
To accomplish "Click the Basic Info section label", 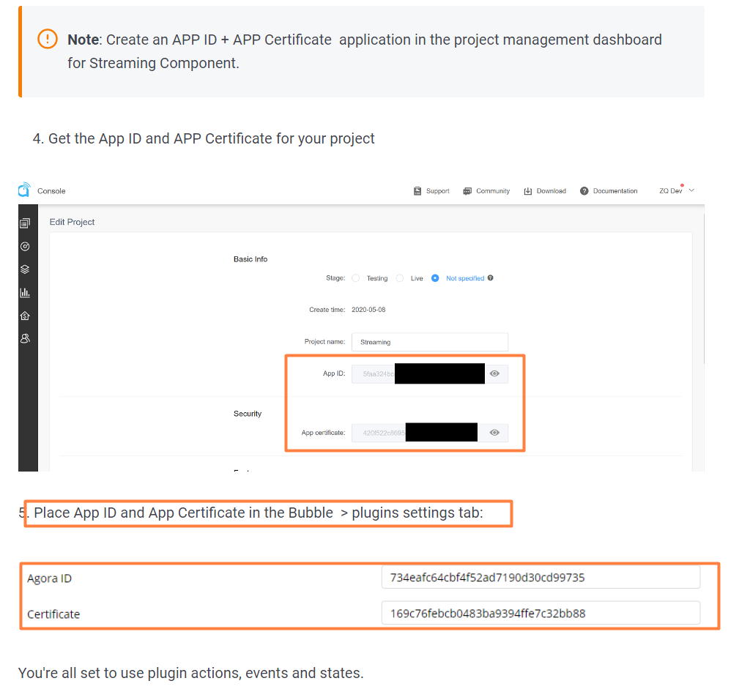I will [250, 259].
